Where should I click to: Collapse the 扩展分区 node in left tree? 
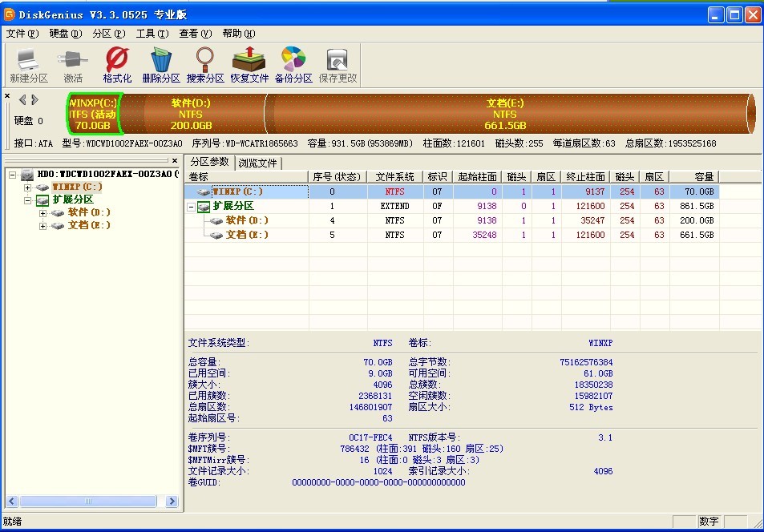point(28,199)
